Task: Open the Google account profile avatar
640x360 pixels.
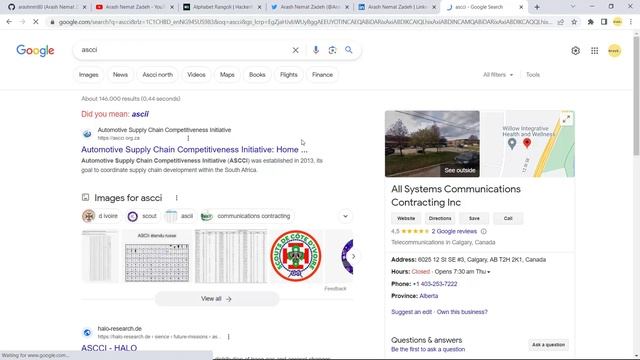Action: pyautogui.click(x=614, y=51)
